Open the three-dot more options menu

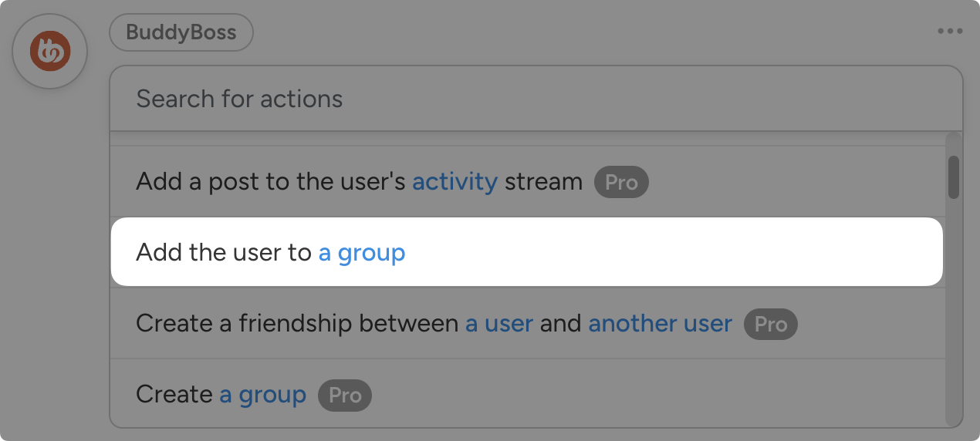pos(950,32)
